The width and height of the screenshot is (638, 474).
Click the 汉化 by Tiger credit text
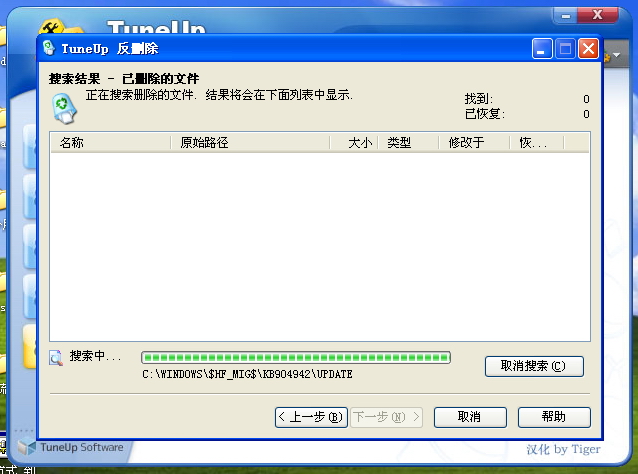[563, 449]
